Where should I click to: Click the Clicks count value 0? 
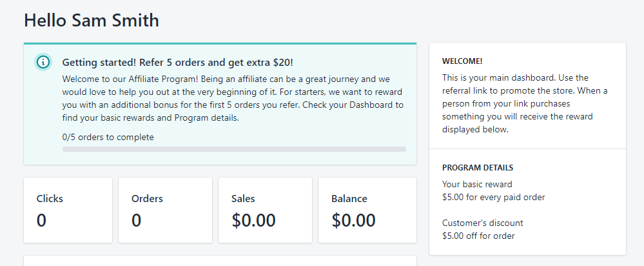(41, 220)
